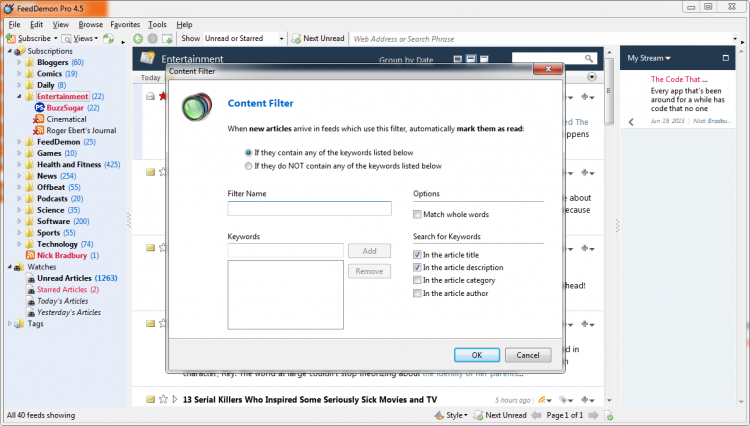Expand the News folder
The image size is (750, 426).
click(x=19, y=176)
